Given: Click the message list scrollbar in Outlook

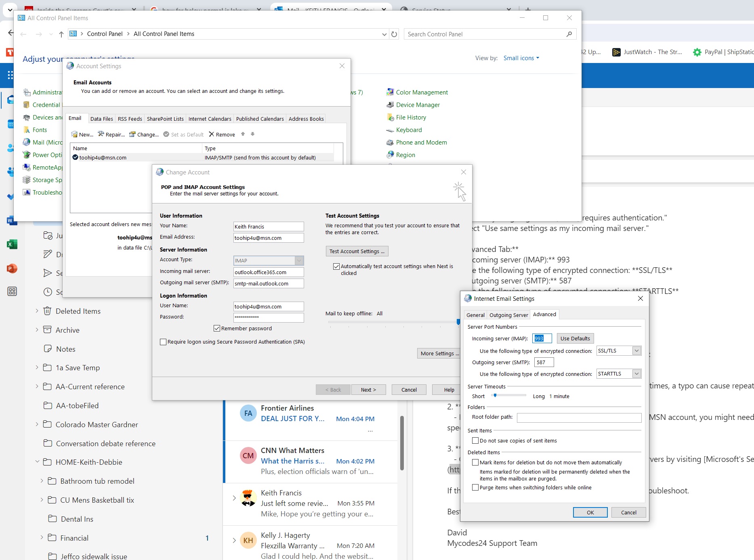Looking at the screenshot, I should (x=402, y=443).
